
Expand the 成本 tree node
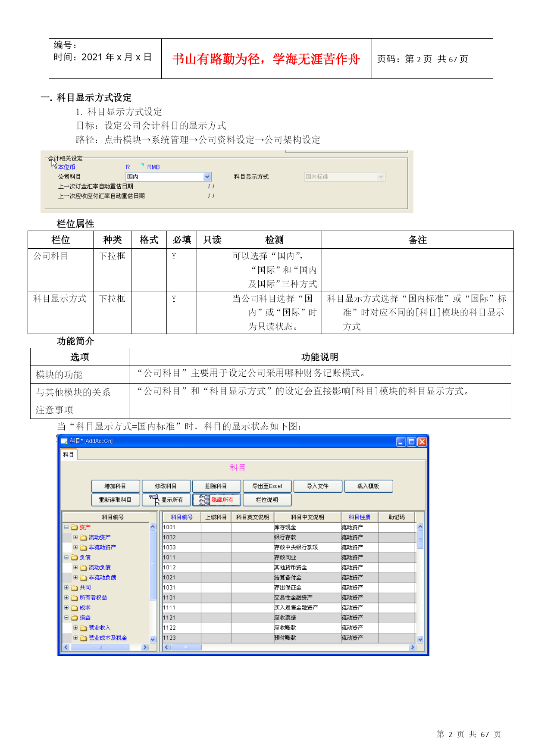66,608
